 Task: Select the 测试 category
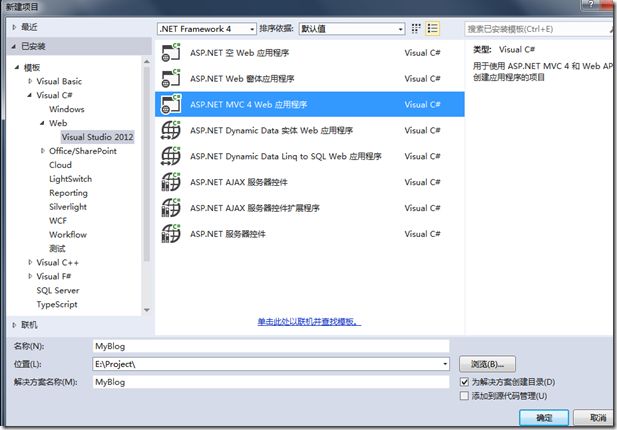pos(57,249)
